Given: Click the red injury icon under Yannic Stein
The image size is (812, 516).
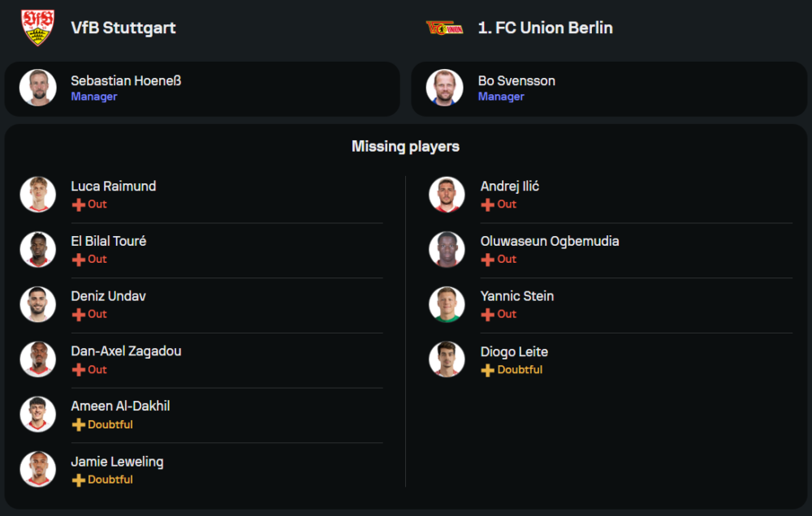Looking at the screenshot, I should [x=488, y=315].
